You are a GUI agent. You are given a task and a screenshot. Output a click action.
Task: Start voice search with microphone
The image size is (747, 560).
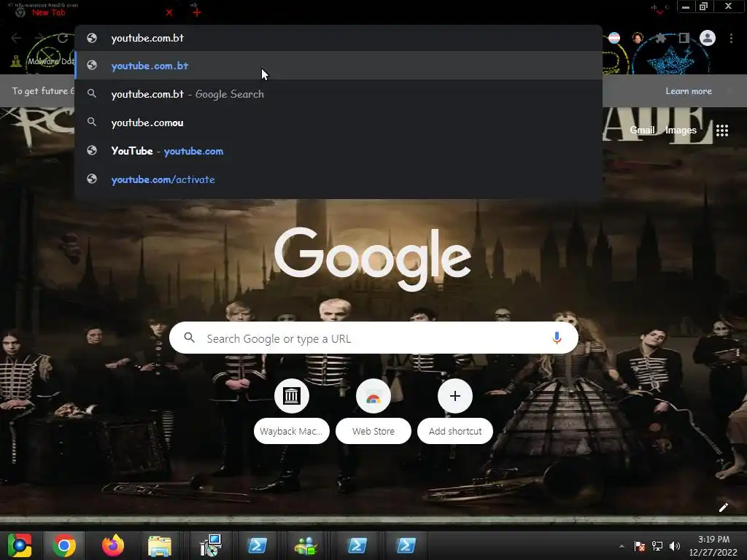[x=557, y=338]
